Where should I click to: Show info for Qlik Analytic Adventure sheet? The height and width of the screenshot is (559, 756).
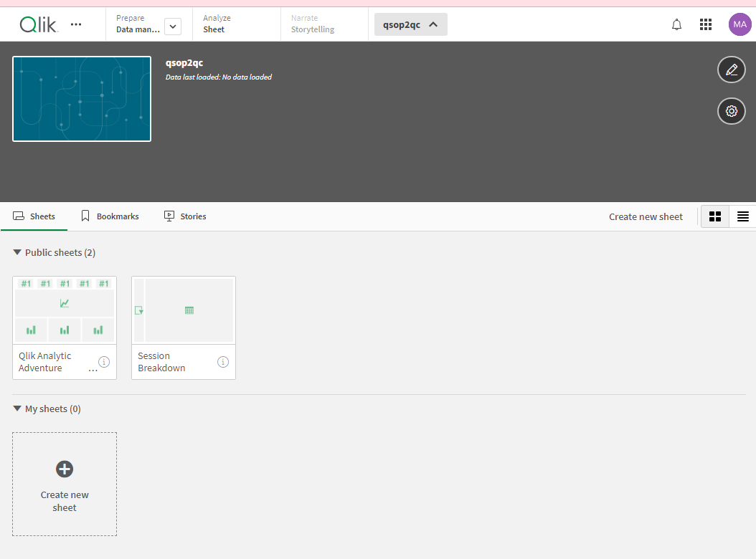pyautogui.click(x=104, y=362)
